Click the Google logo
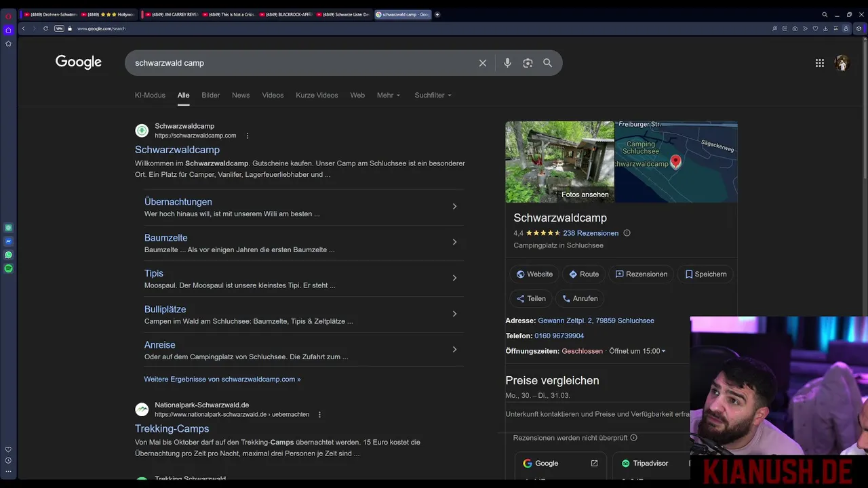The image size is (868, 488). (79, 62)
